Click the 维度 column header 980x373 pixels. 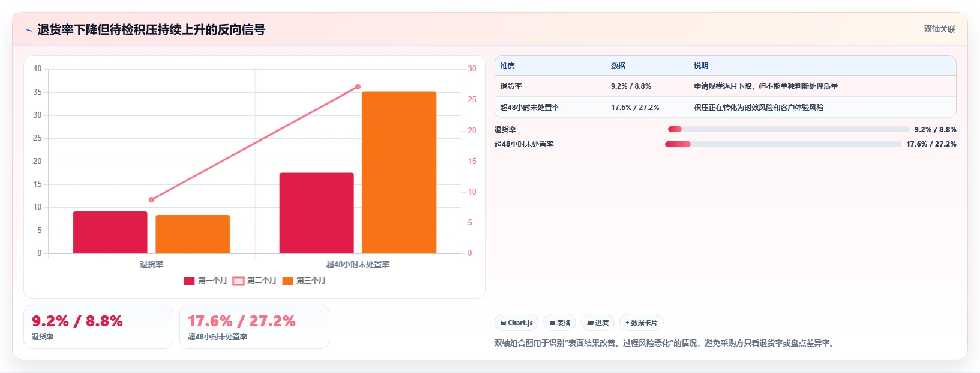(x=508, y=66)
